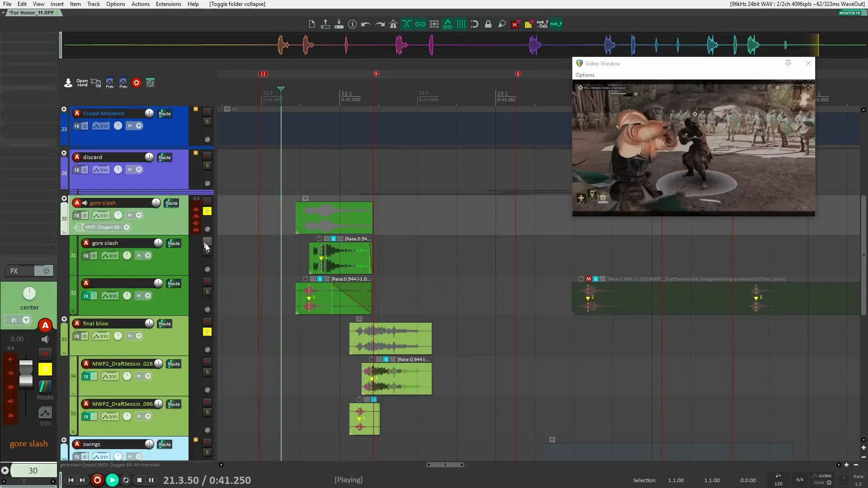868x488 pixels.
Task: Expand the swings folder arrow
Action: (x=64, y=440)
